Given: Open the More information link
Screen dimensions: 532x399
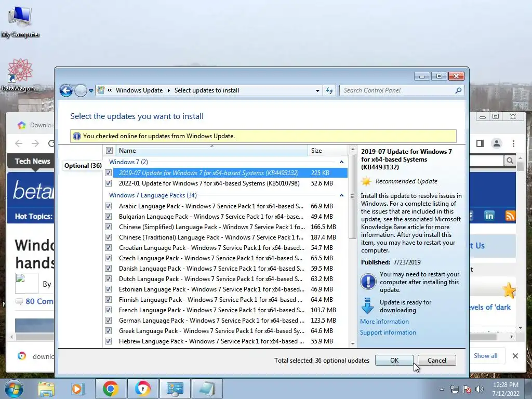Looking at the screenshot, I should click(x=384, y=321).
